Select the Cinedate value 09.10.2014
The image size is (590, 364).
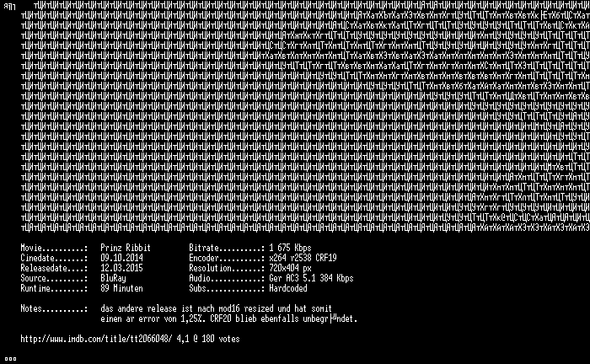click(121, 258)
